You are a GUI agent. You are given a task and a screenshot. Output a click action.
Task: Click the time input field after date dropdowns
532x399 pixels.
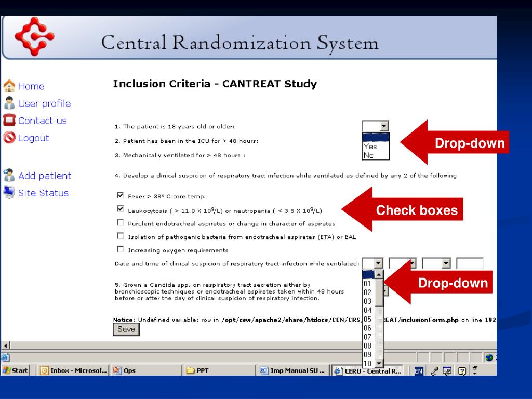[470, 263]
